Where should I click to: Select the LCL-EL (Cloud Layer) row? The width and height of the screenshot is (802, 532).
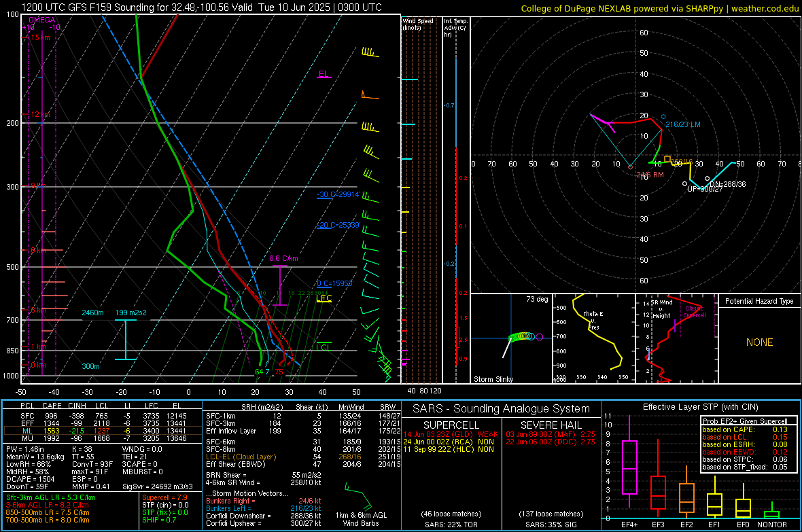coord(303,457)
